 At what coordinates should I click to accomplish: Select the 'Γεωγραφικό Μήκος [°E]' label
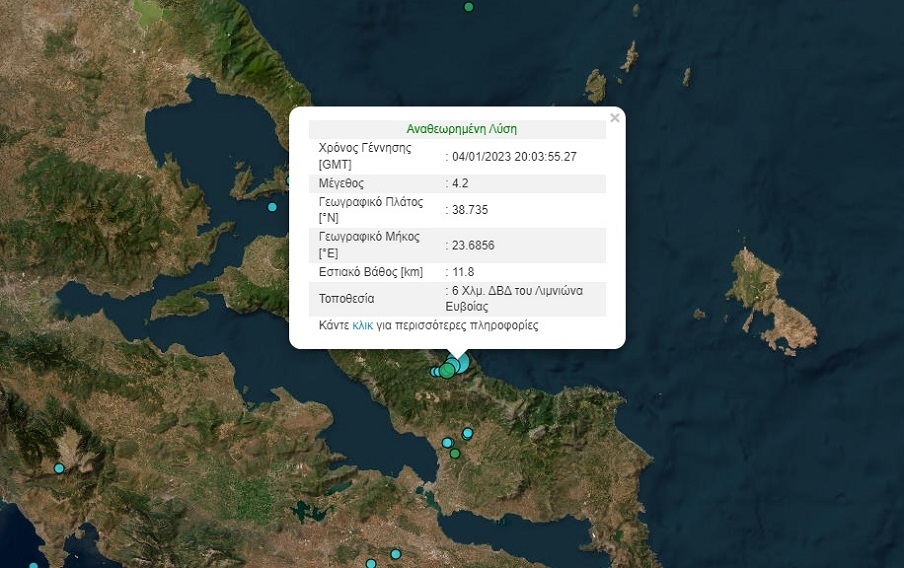[x=369, y=245]
